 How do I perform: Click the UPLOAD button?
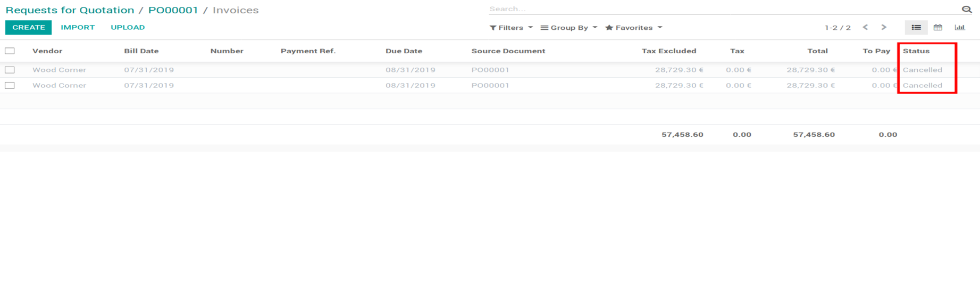[128, 27]
